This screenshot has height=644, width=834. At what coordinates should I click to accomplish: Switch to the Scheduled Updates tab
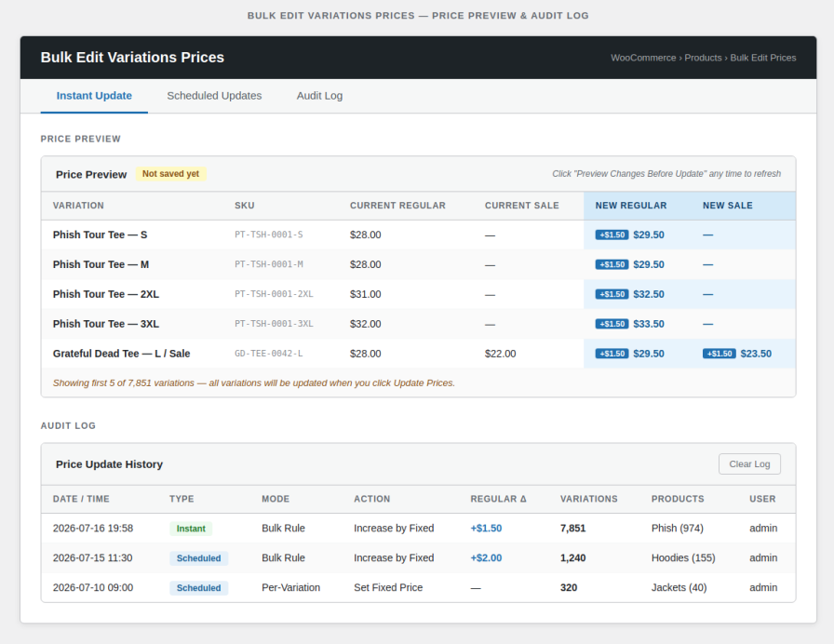click(214, 96)
